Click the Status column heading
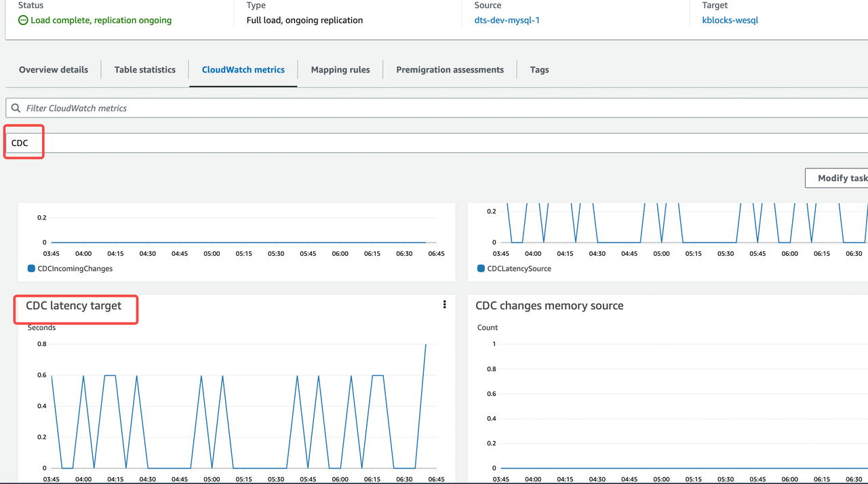The width and height of the screenshot is (868, 484). pos(31,5)
